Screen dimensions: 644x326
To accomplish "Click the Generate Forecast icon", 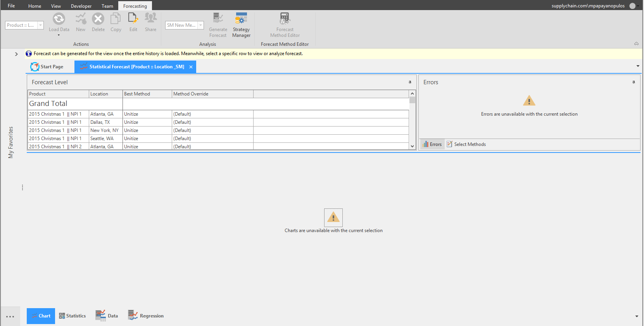I will (x=218, y=18).
